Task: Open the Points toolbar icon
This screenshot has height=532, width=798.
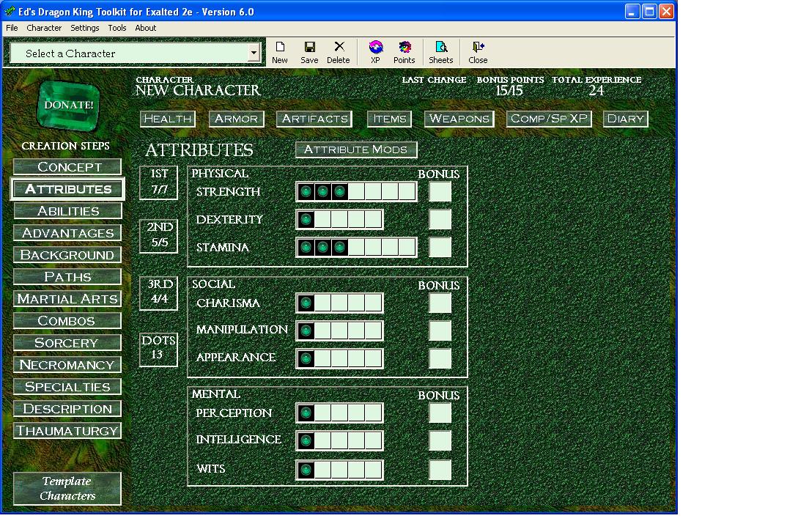Action: point(404,53)
